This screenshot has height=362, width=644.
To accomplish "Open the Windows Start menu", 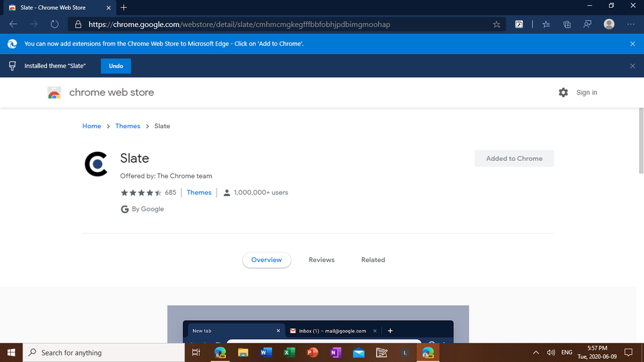I will 11,352.
